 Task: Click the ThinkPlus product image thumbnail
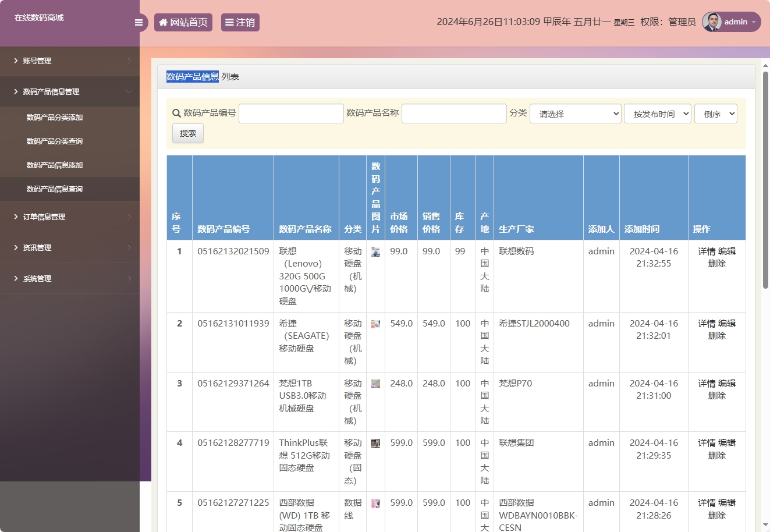[375, 443]
